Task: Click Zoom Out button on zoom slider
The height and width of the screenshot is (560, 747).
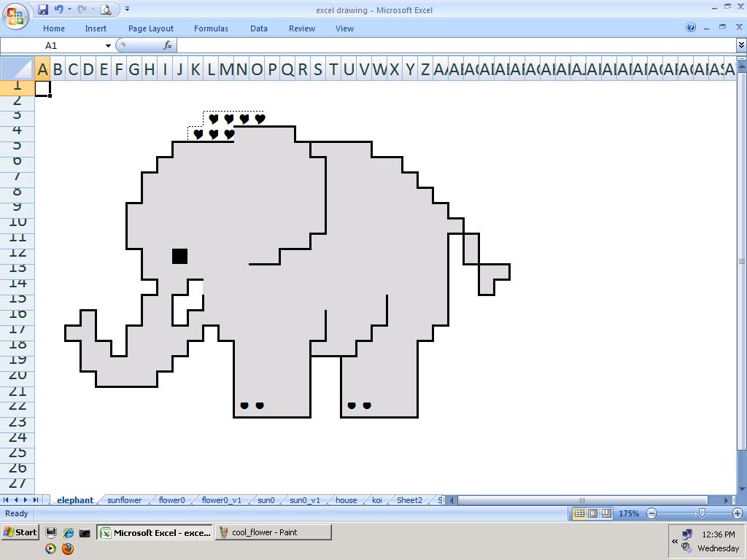Action: click(652, 513)
